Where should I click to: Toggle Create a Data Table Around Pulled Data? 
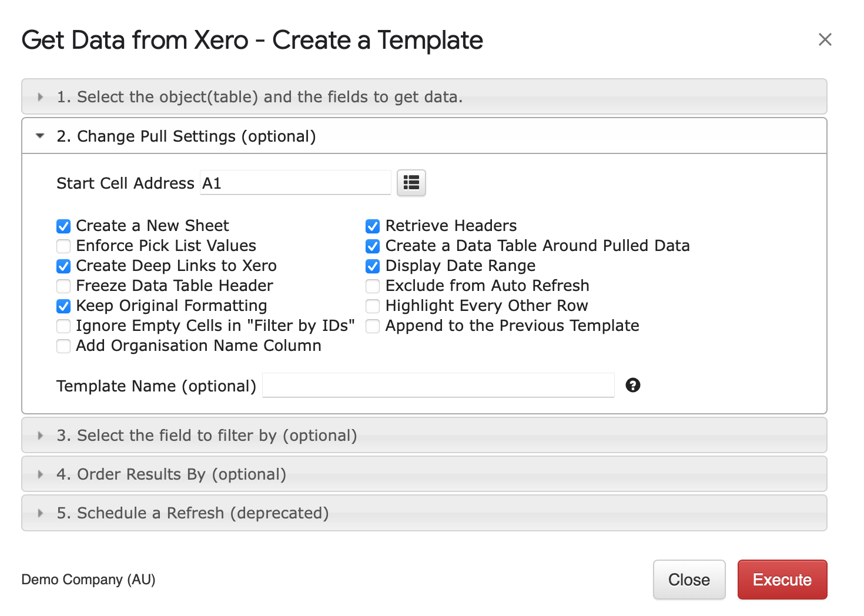pyautogui.click(x=373, y=246)
